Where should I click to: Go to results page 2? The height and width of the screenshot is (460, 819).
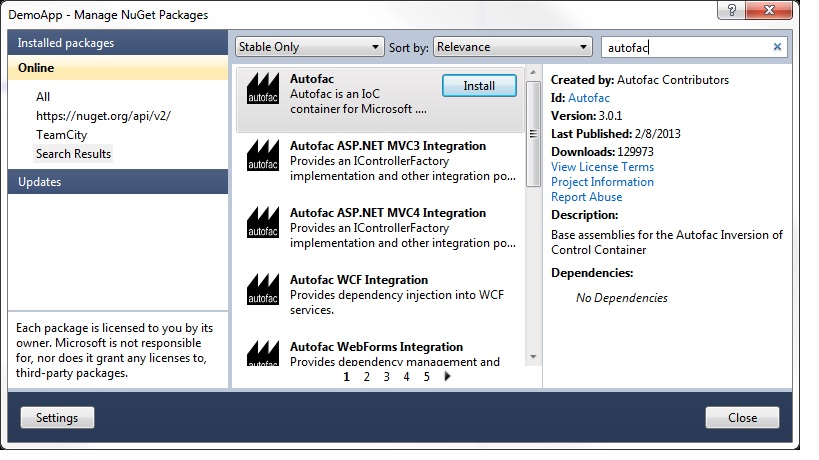coord(367,376)
